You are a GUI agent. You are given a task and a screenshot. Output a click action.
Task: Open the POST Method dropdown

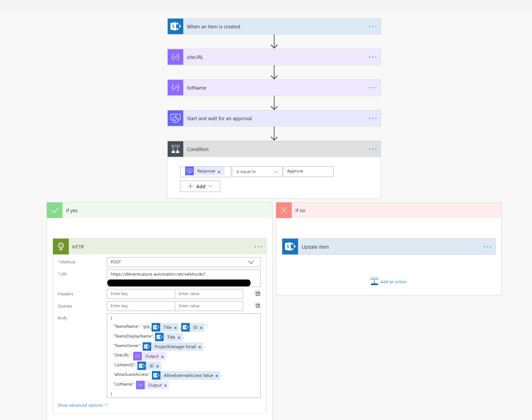tap(251, 262)
